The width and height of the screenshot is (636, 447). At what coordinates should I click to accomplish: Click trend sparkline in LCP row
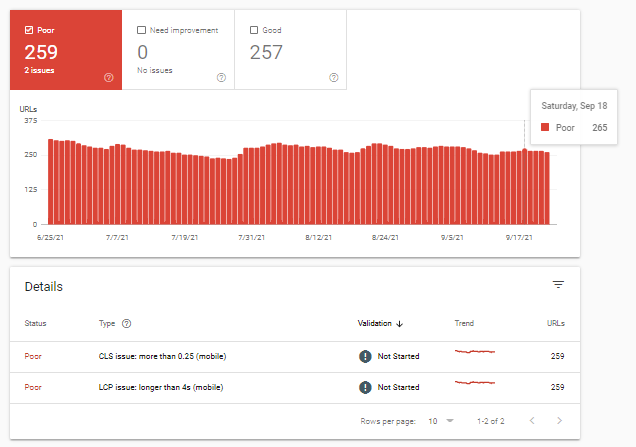[475, 382]
